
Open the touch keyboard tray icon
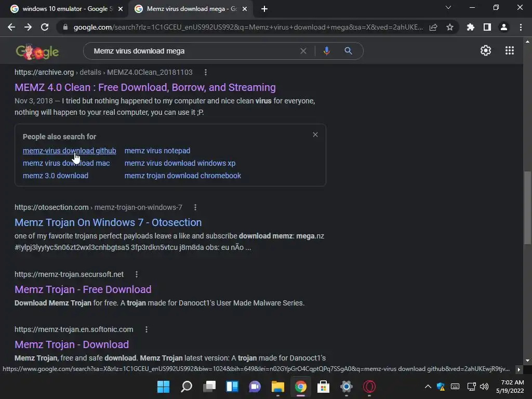(455, 387)
